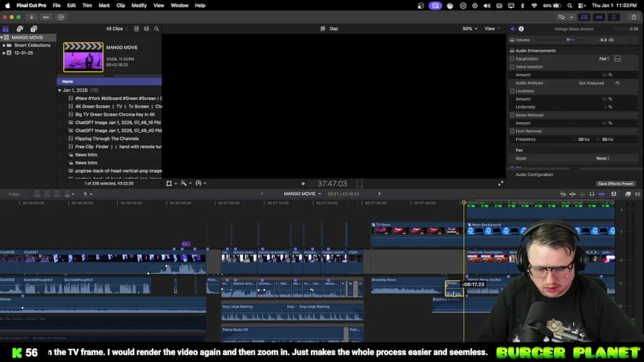
Task: Toggle the Inspector display button
Action: tap(613, 17)
